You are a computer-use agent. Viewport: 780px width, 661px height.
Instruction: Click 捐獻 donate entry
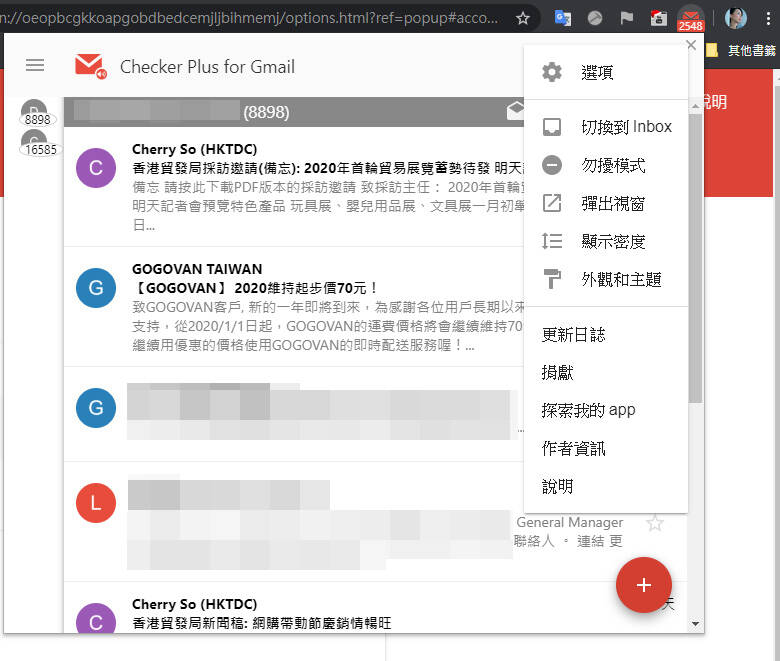(x=606, y=373)
